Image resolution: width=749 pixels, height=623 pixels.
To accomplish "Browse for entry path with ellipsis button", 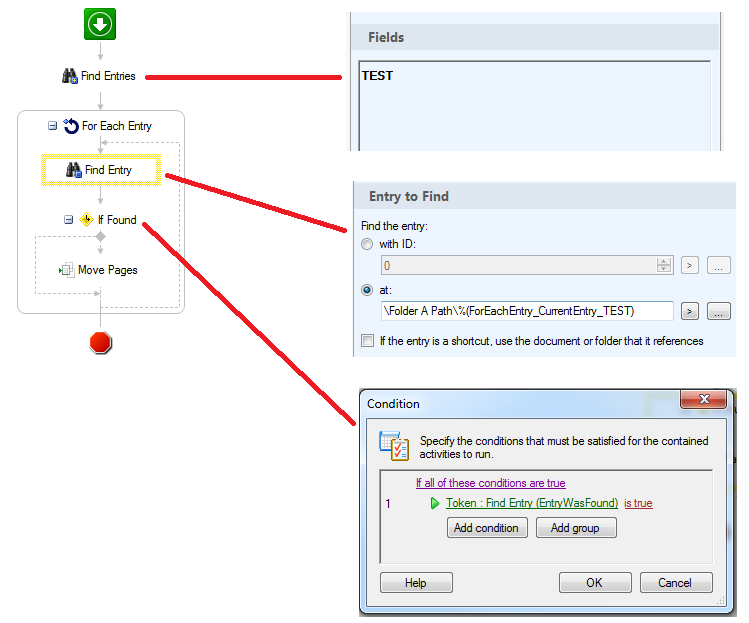I will coord(718,312).
